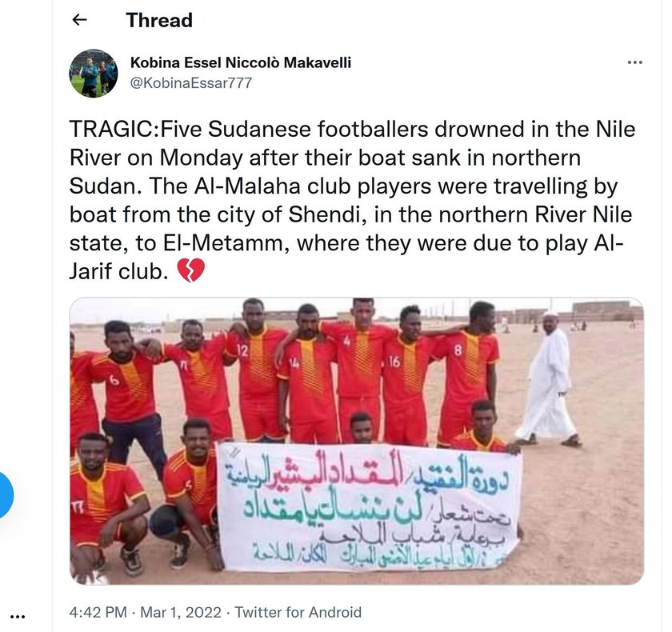Click the crouching player at bottom left
Viewport: 672px width, 632px height.
(104, 506)
